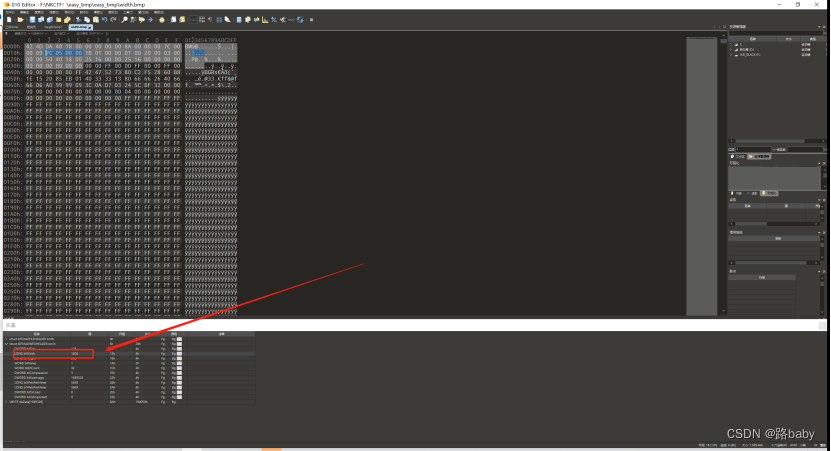Expand the struct BITMAPFILEHEADER row
The height and width of the screenshot is (451, 831).
(x=6, y=339)
